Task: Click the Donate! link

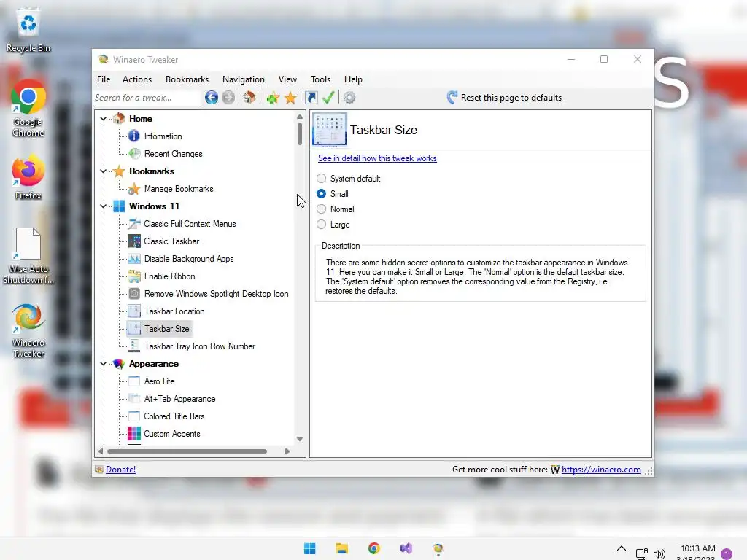Action: tap(120, 470)
